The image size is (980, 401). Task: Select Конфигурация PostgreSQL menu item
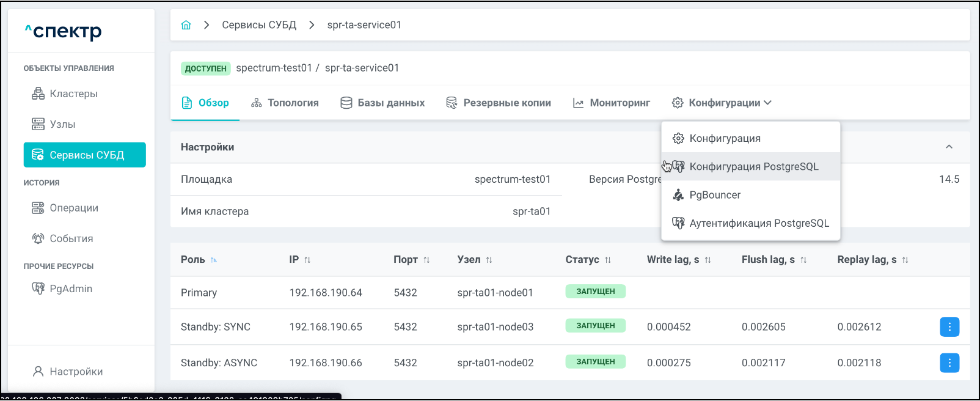(753, 166)
